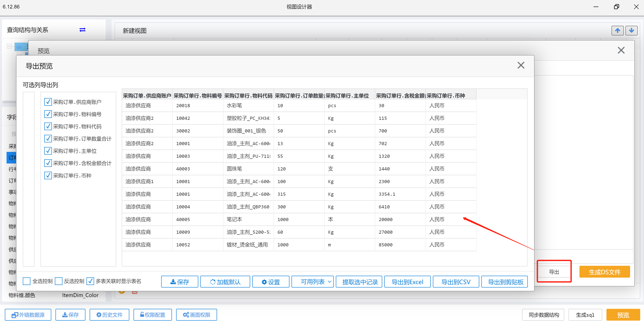
Task: Click the orange 预览 button at bottom right
Action: coord(623,315)
